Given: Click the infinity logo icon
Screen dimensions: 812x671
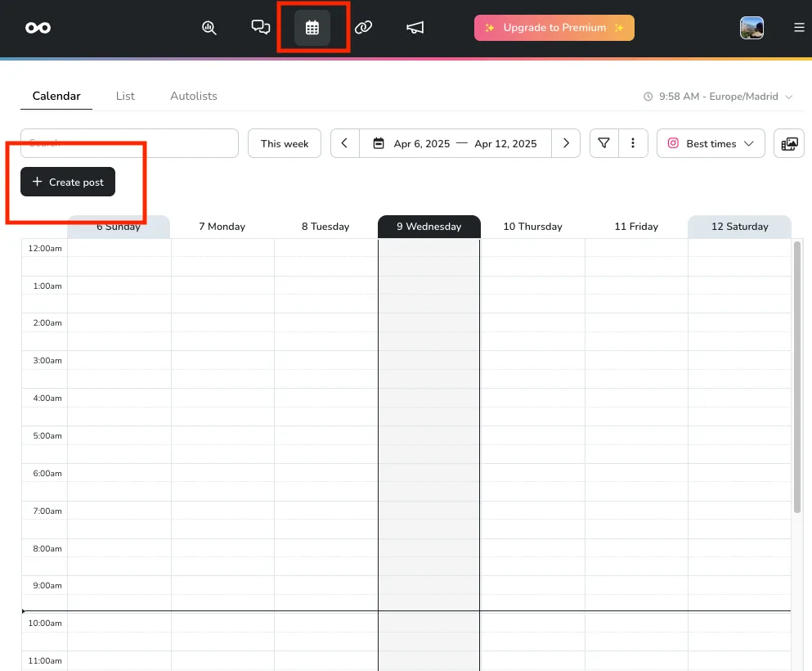Looking at the screenshot, I should coord(38,27).
